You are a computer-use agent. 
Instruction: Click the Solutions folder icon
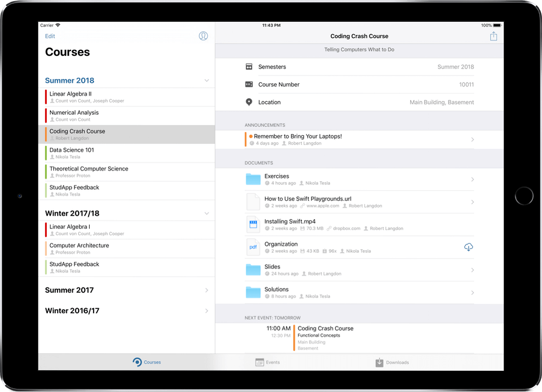point(253,293)
